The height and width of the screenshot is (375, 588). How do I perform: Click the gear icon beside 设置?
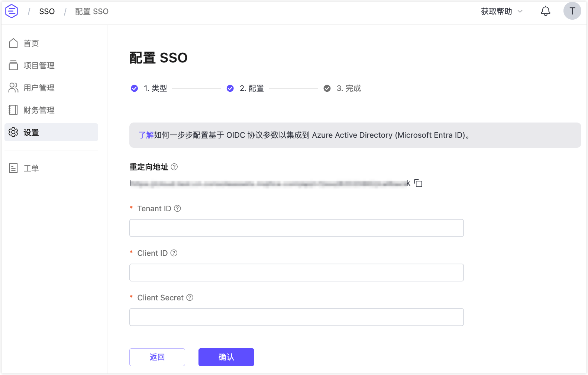13,132
